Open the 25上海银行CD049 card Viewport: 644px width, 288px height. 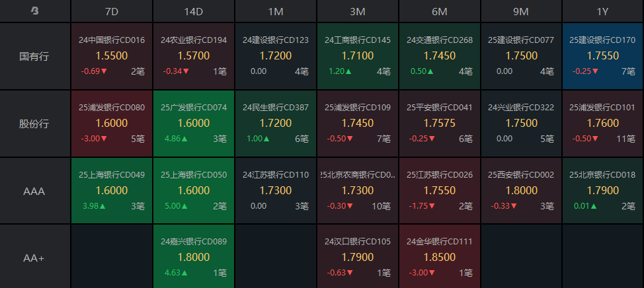click(112, 191)
